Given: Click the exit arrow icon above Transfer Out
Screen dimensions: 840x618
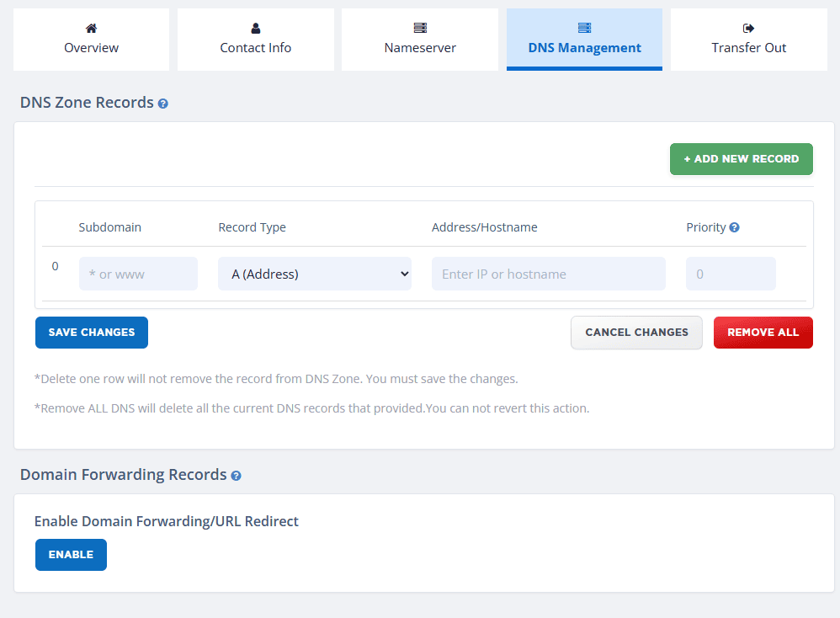Looking at the screenshot, I should pyautogui.click(x=748, y=28).
